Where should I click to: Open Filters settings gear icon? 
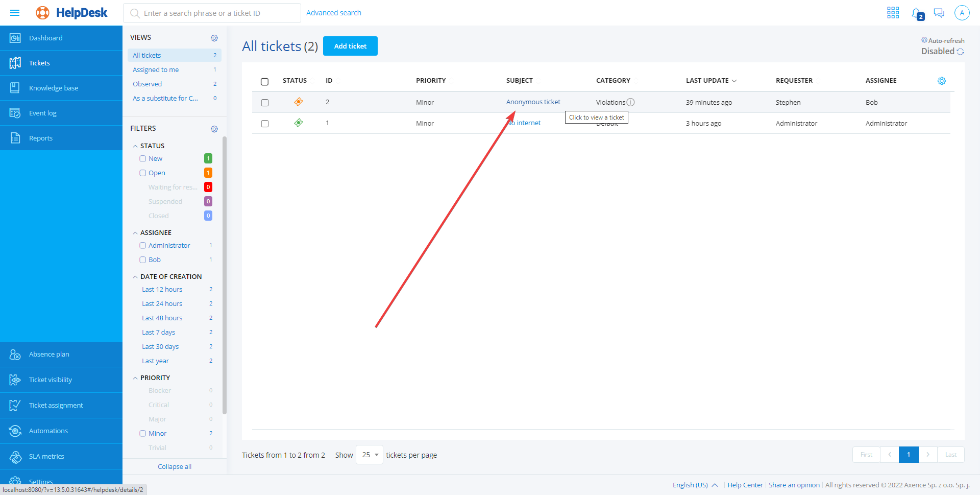point(214,129)
